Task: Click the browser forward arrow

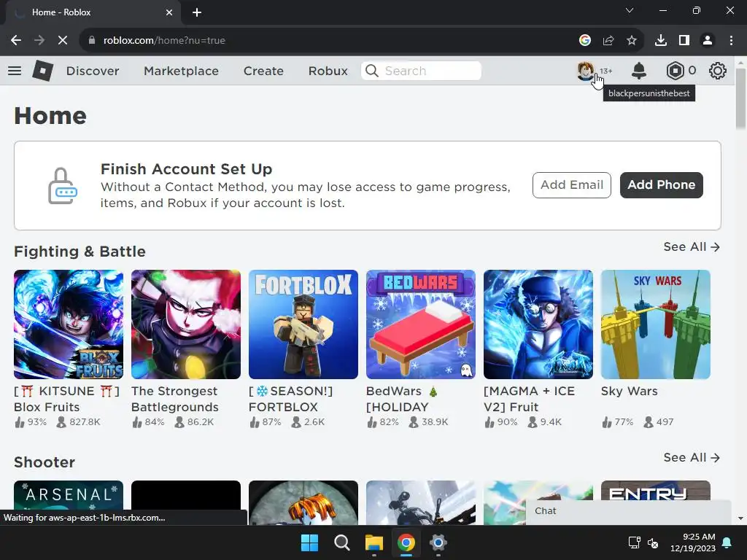Action: tap(39, 41)
